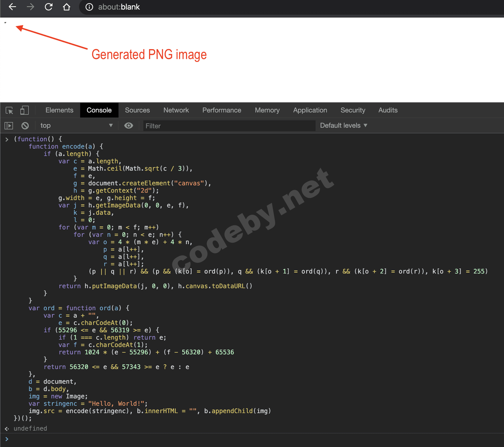
Task: Go forward with the browser forward arrow
Action: [x=30, y=7]
